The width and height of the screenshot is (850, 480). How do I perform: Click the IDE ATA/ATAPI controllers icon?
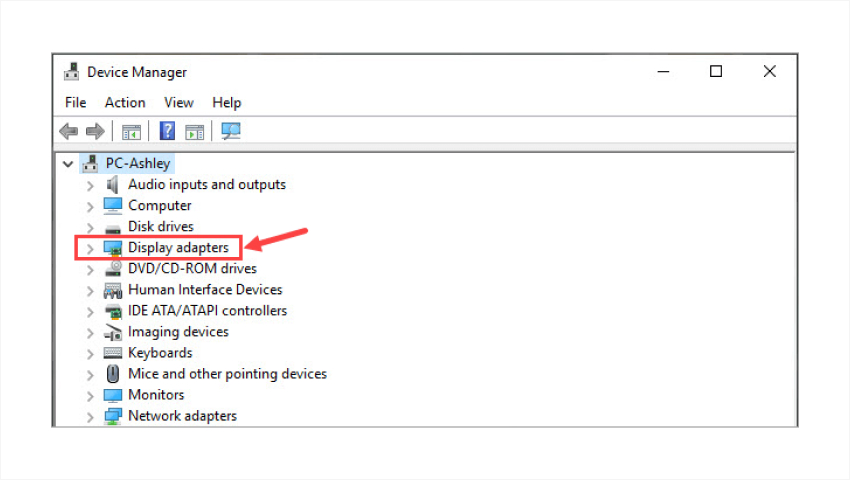113,311
